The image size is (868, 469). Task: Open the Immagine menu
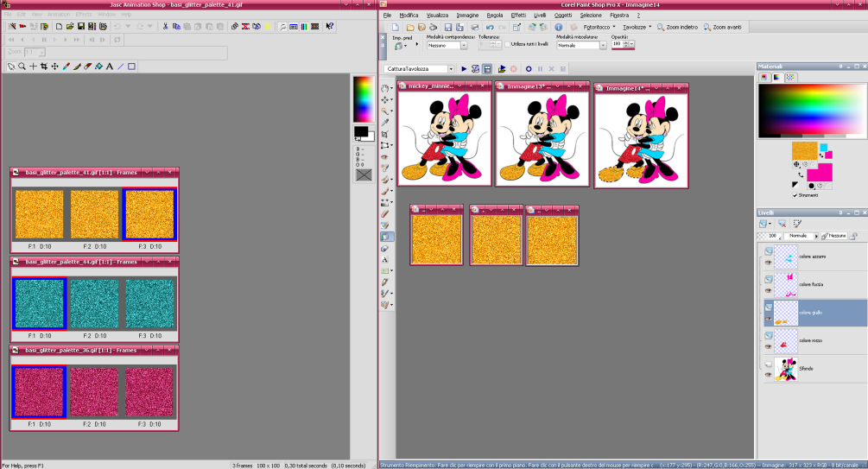[467, 15]
